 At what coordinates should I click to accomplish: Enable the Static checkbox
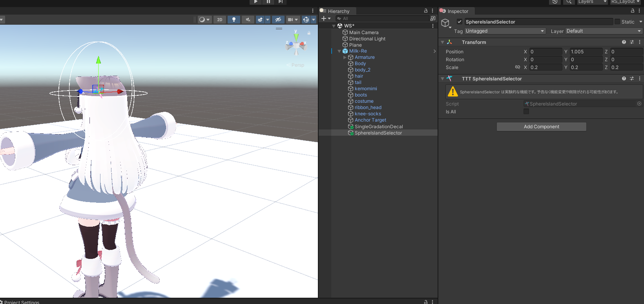[x=617, y=22]
